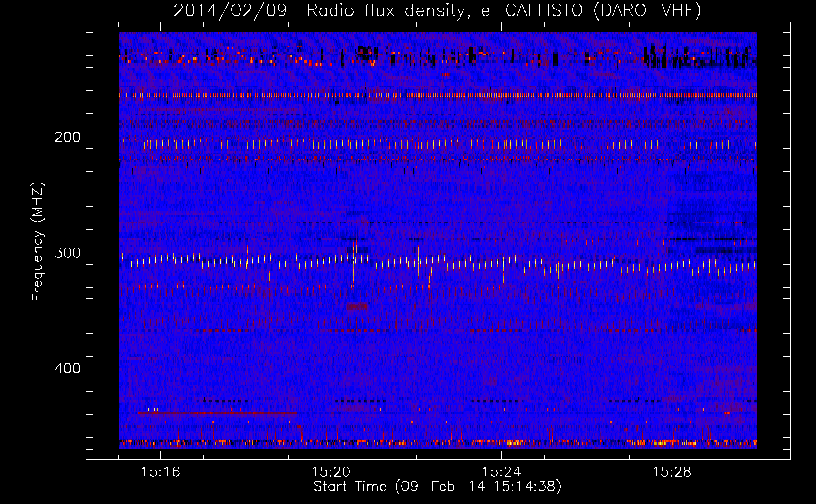Click the Start Time axis label
This screenshot has height=504, width=816.
coord(437,487)
